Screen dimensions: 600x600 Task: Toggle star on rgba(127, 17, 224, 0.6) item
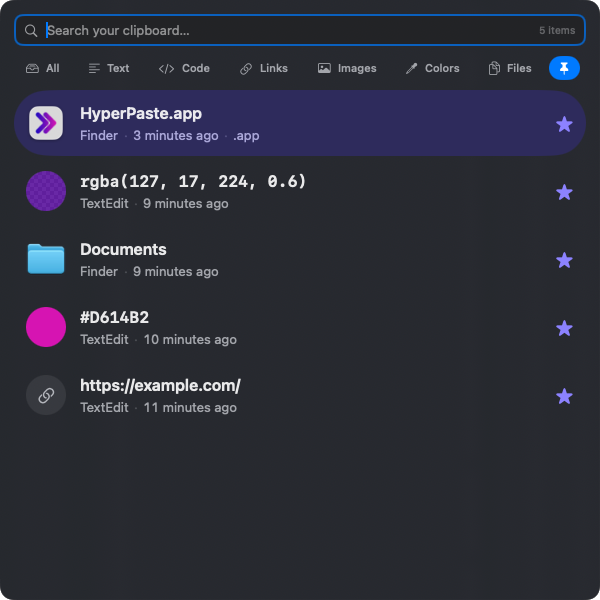coord(564,192)
